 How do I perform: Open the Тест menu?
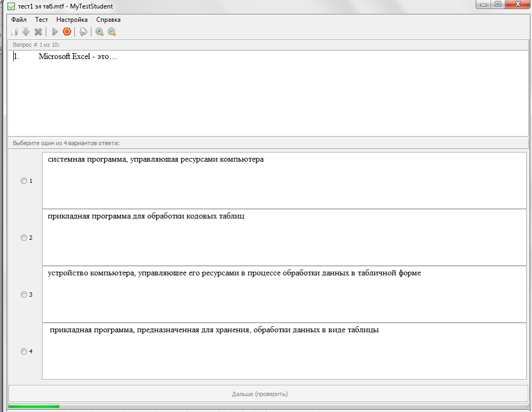41,20
